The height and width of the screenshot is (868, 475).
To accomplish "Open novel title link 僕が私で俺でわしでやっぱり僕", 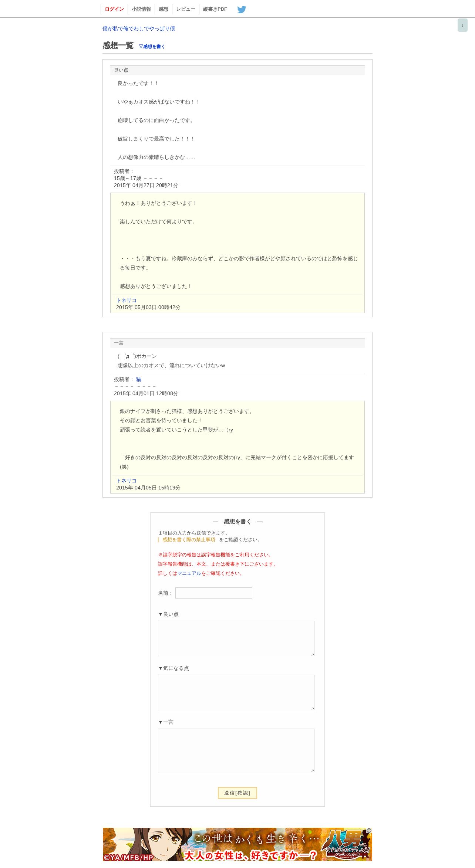I will [139, 28].
